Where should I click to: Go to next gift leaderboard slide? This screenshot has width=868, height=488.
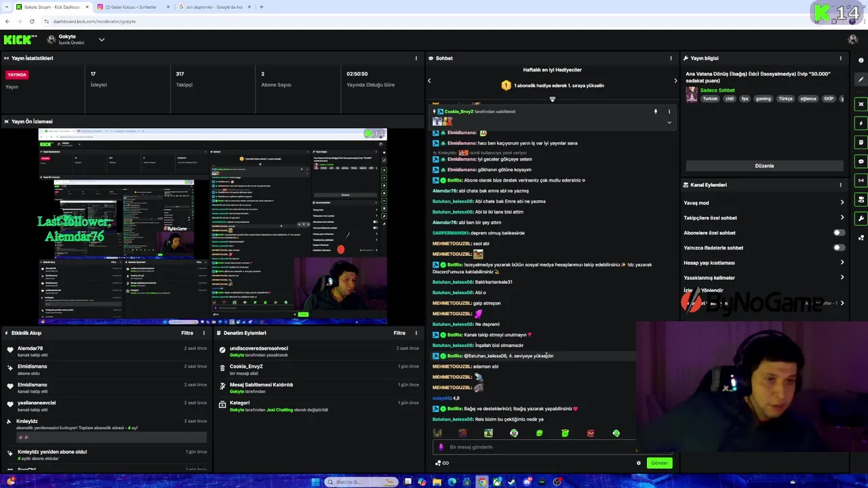tap(675, 81)
